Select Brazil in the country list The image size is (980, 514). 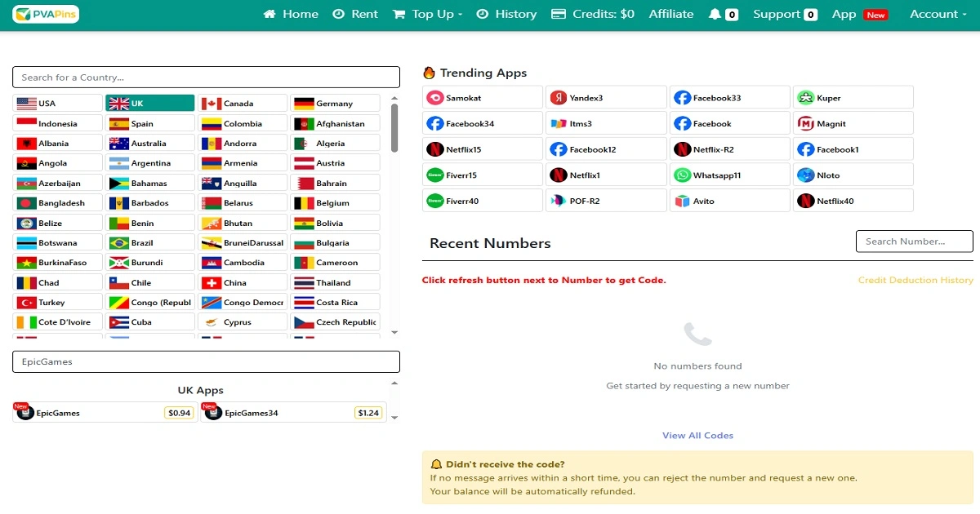150,242
